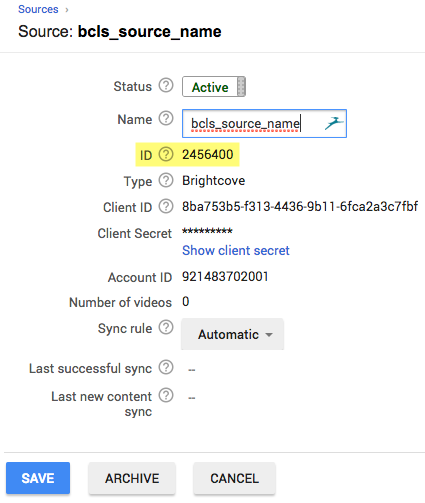
Task: Toggle the Active status switch
Action: [214, 87]
